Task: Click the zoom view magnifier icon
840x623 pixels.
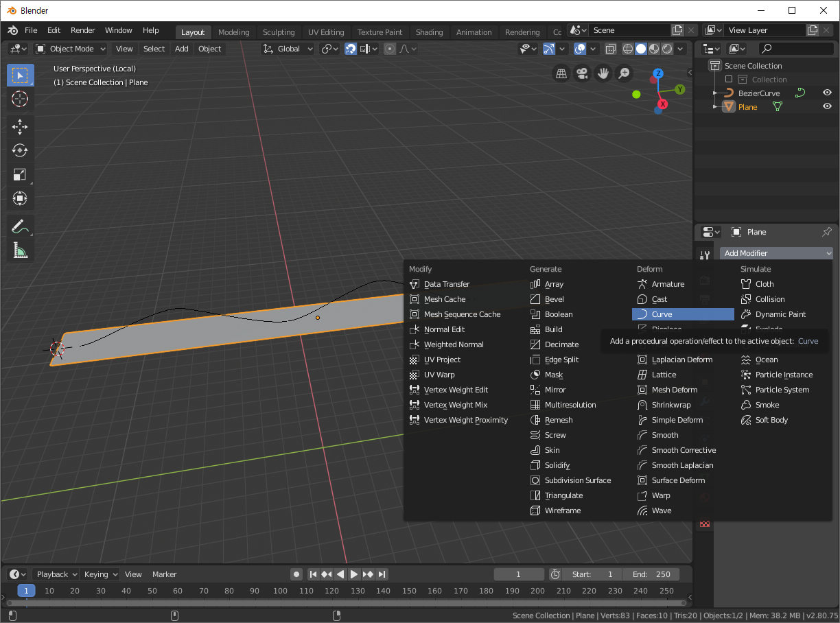Action: (624, 73)
